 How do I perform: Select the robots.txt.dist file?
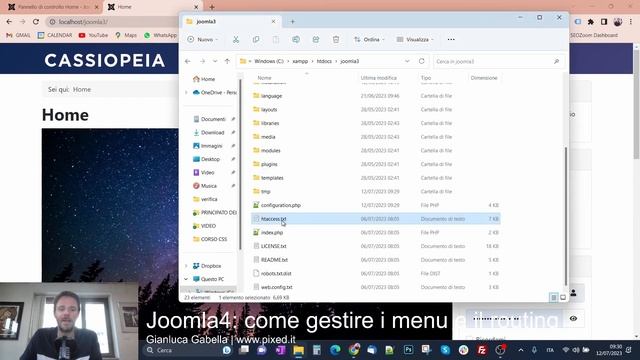376,273
